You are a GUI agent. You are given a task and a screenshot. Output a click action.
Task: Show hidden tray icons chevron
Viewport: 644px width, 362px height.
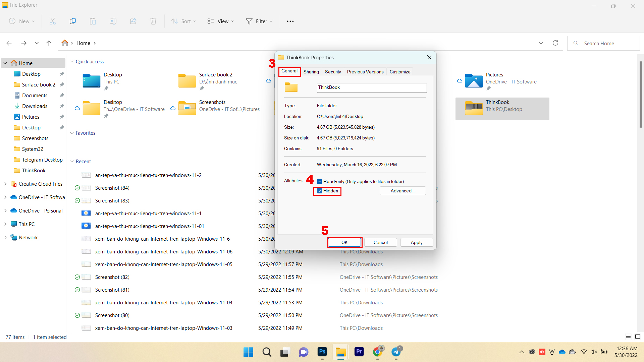pos(522,352)
